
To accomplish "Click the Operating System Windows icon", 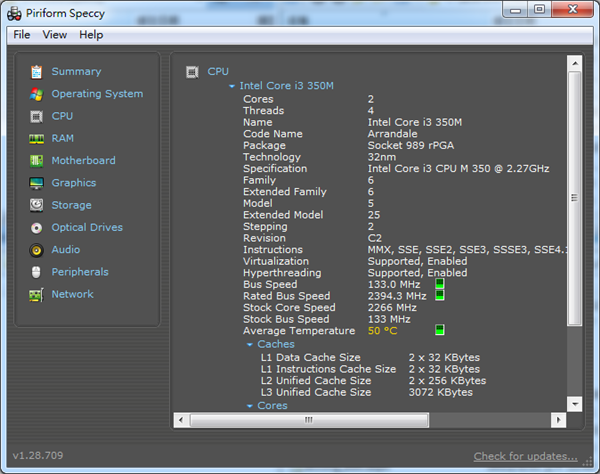I will pyautogui.click(x=36, y=94).
